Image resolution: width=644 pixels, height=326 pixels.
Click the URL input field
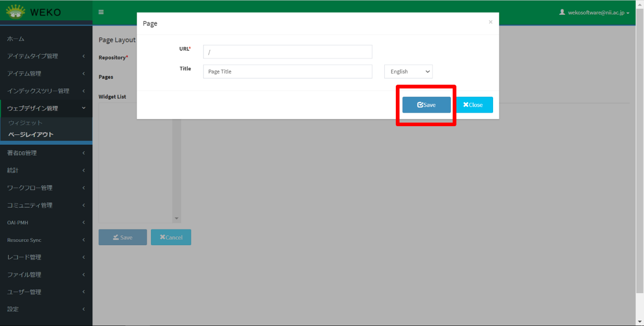click(288, 52)
